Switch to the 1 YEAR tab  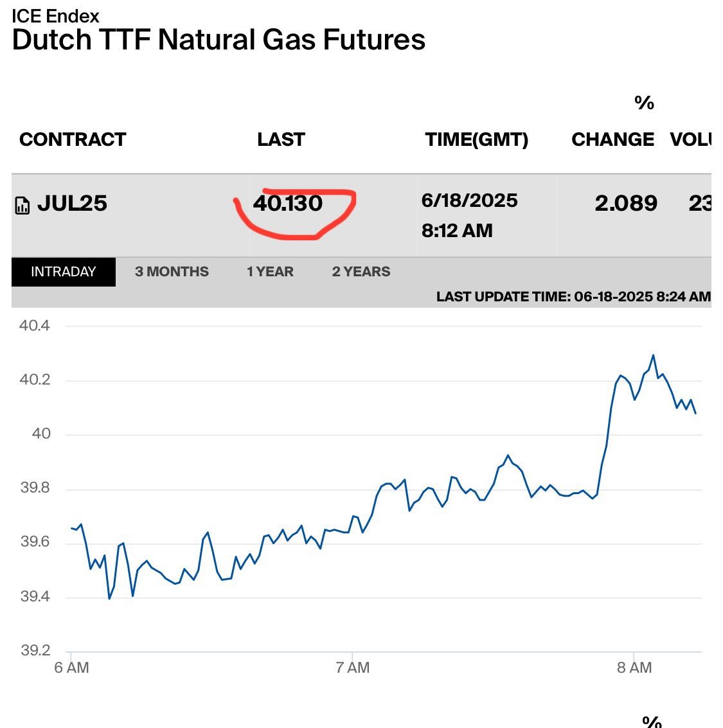click(270, 272)
